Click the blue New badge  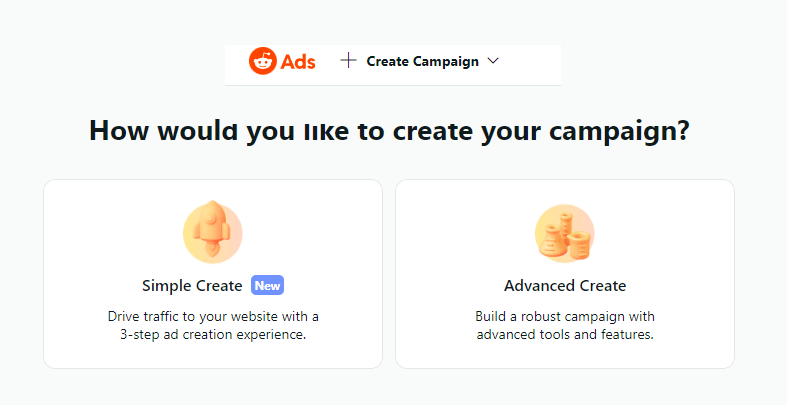point(267,286)
